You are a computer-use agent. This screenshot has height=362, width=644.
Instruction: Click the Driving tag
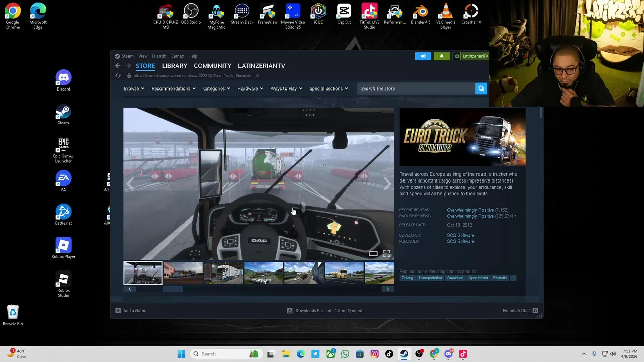407,278
